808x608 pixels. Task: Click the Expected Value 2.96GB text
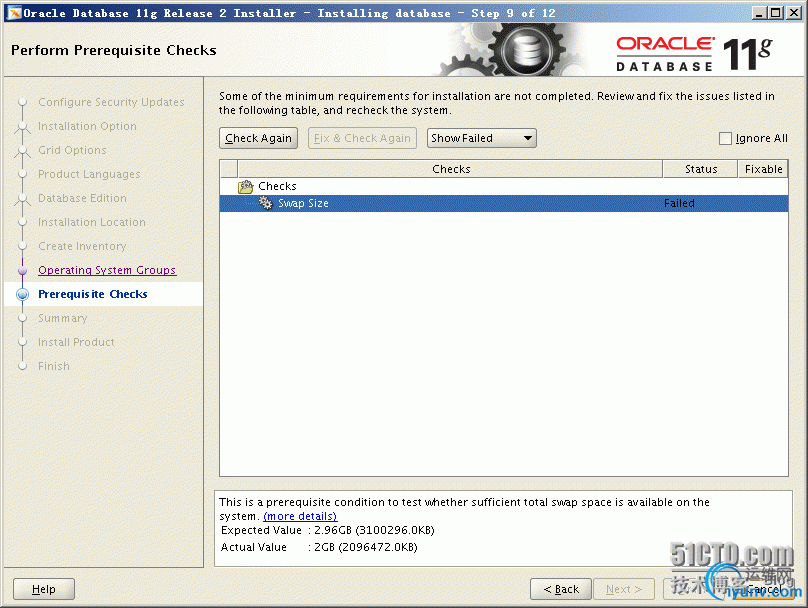[x=328, y=530]
